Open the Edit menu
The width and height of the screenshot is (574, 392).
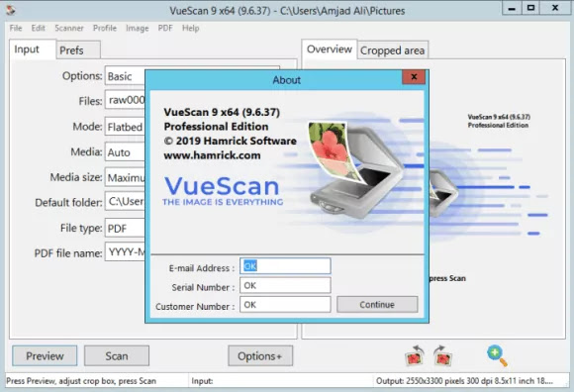click(x=38, y=28)
